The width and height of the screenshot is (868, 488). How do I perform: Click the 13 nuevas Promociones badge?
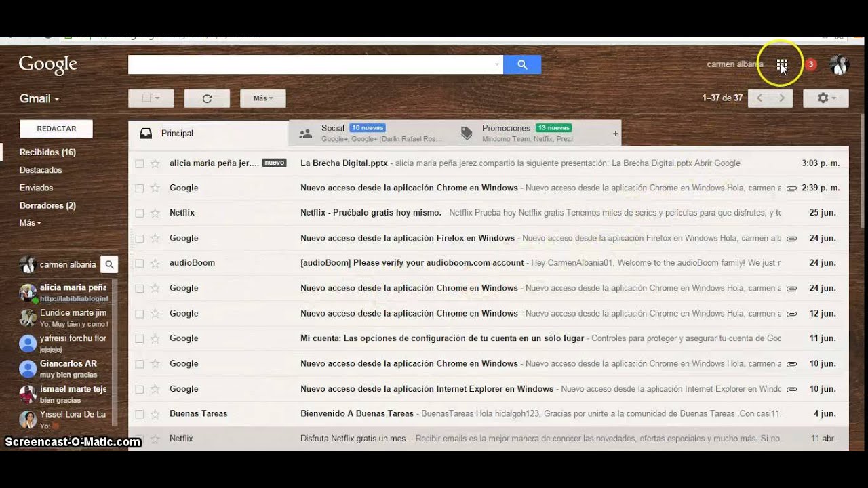pyautogui.click(x=553, y=128)
